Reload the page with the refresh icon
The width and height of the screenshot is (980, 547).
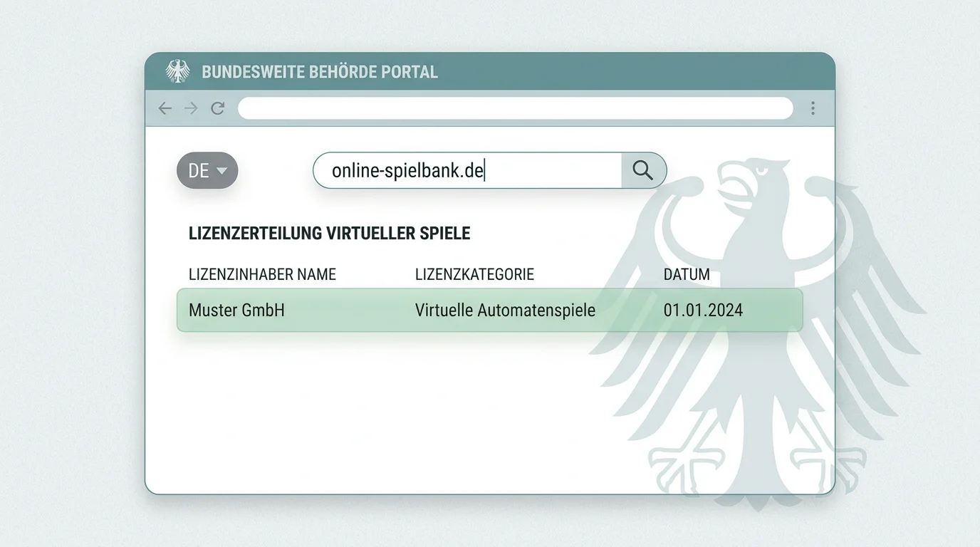pos(218,108)
